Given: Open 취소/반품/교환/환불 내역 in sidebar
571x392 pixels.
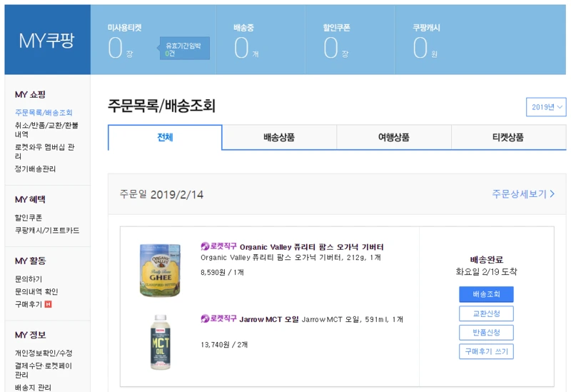Looking at the screenshot, I should [46, 130].
